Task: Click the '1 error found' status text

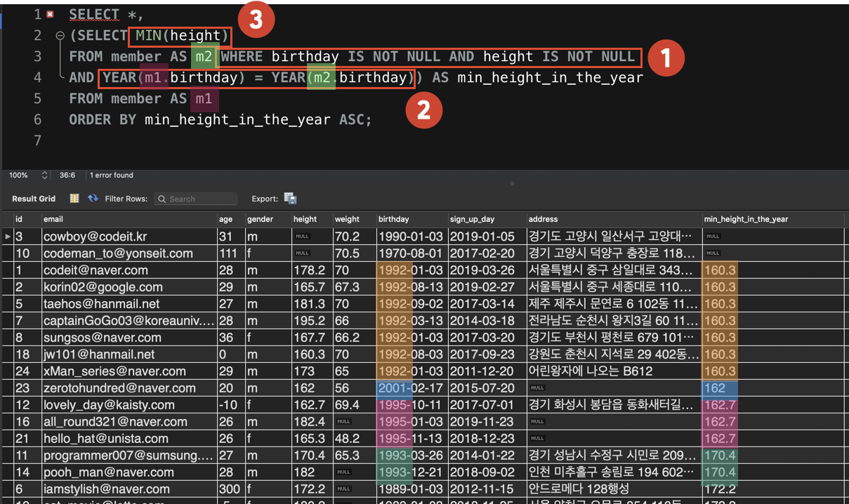Action: (112, 175)
